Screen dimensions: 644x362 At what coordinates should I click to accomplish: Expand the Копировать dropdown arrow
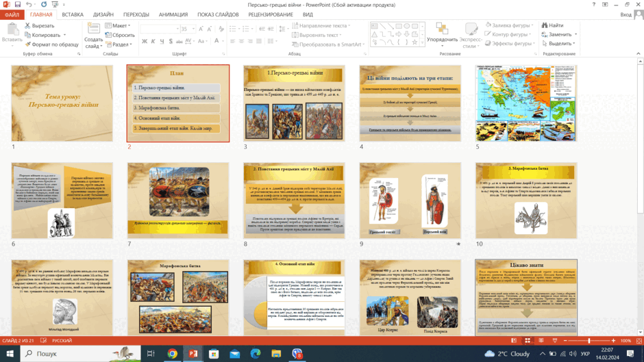(x=64, y=35)
